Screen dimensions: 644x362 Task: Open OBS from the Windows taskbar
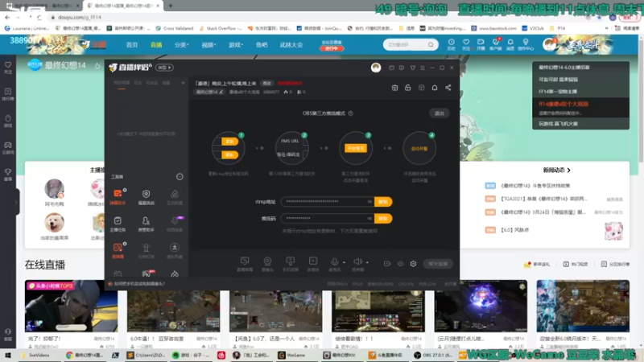(x=433, y=356)
